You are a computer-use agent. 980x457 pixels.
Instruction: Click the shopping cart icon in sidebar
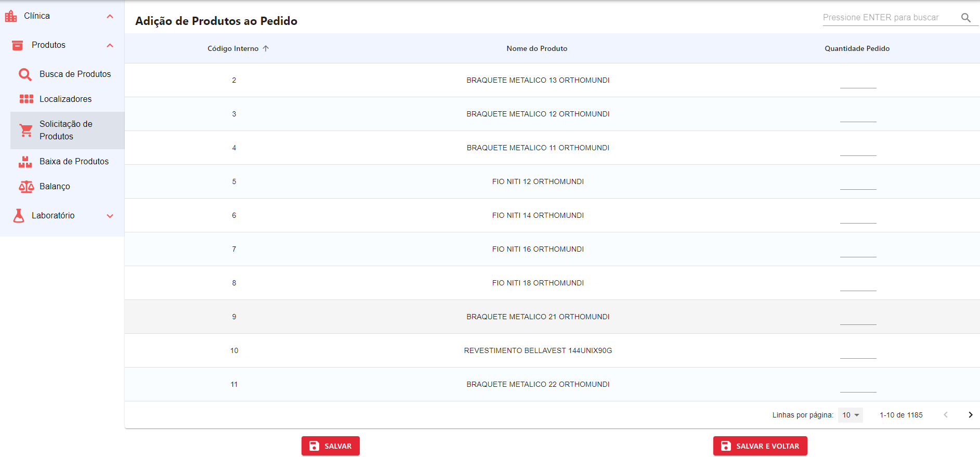[x=25, y=130]
